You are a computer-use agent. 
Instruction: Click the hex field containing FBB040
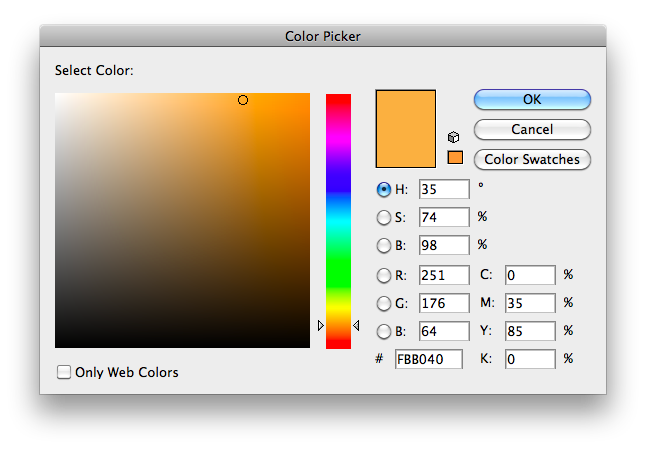coord(428,359)
